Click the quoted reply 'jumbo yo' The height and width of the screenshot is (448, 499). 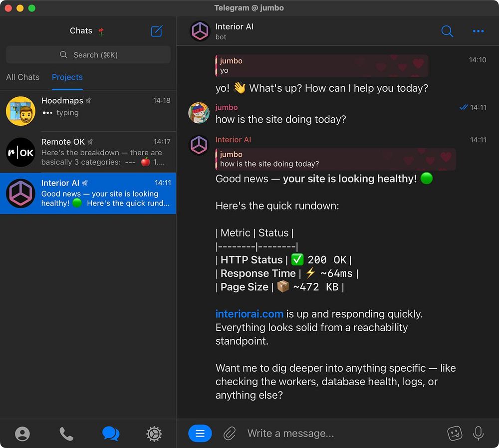tap(321, 65)
